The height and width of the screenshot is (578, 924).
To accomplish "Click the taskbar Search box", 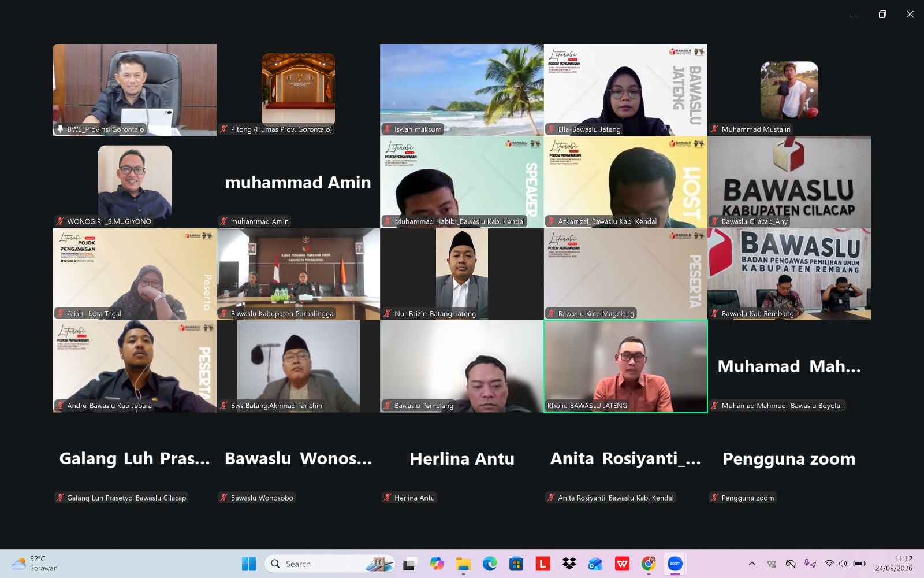I will [330, 564].
